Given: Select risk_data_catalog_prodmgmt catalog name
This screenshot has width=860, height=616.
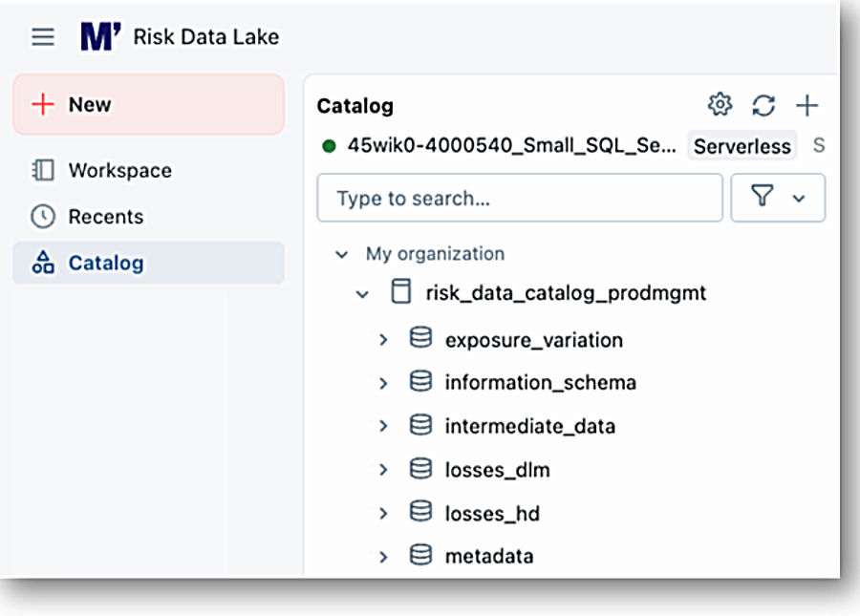Looking at the screenshot, I should pyautogui.click(x=566, y=292).
